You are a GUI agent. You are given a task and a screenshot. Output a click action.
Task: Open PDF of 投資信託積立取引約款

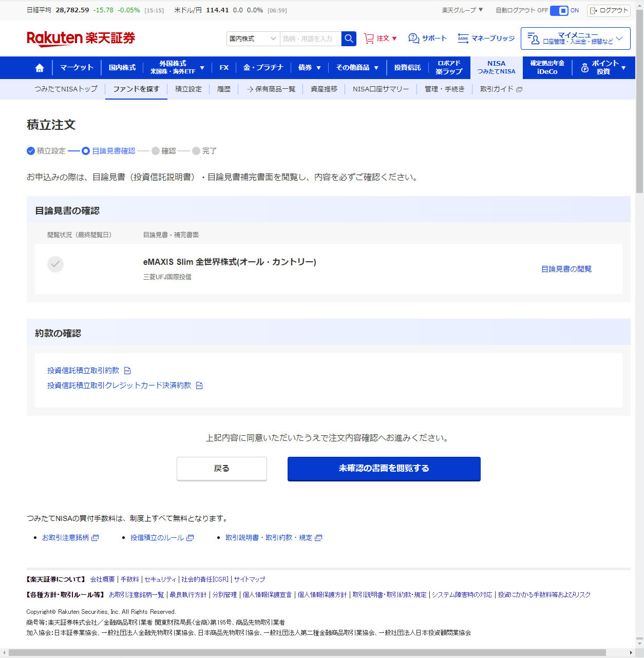pos(127,371)
